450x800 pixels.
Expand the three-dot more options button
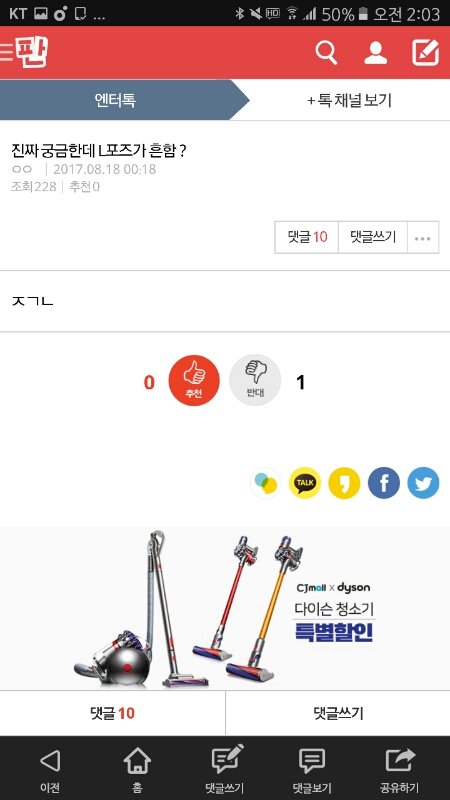tap(423, 237)
